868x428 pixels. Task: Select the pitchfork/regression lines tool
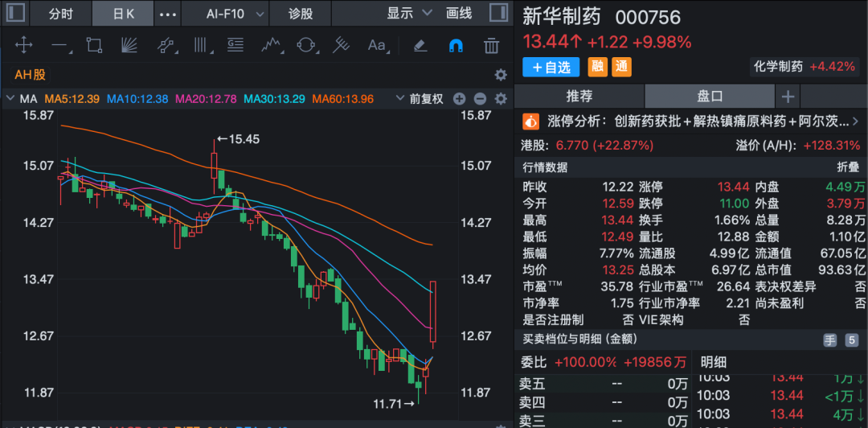pos(341,45)
